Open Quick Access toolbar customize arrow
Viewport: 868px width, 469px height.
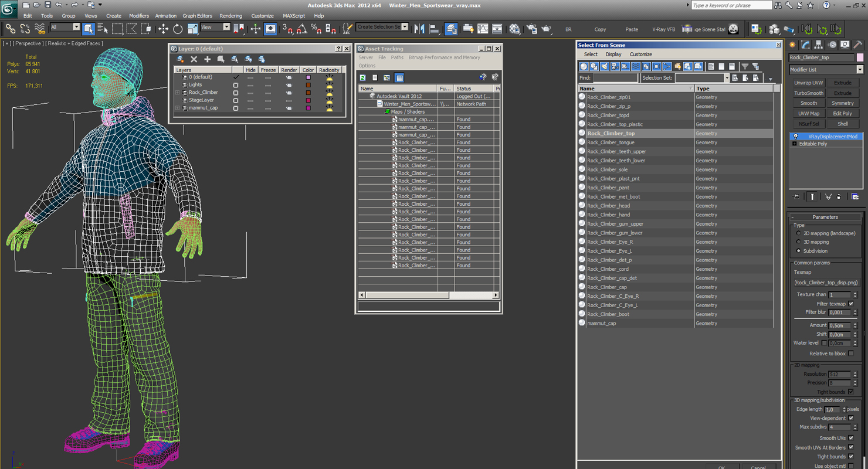(x=100, y=5)
